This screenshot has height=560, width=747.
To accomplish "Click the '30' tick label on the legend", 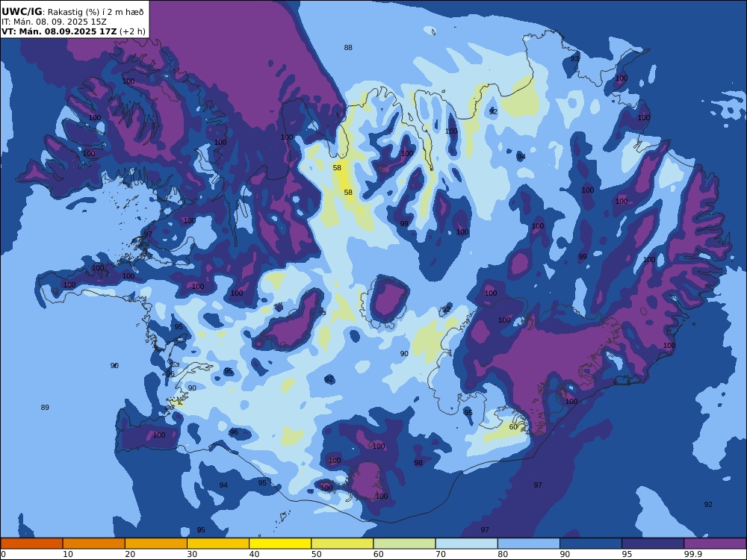I will coord(192,554).
